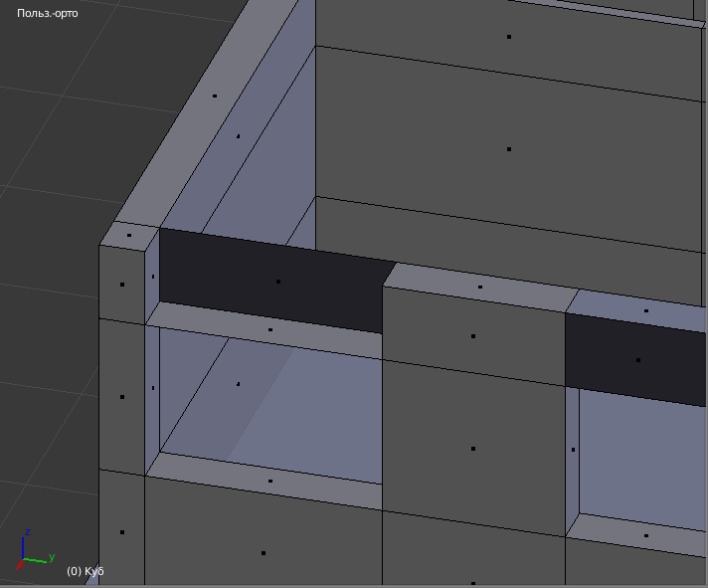
Task: Select the uppermost back wall face
Action: [509, 37]
